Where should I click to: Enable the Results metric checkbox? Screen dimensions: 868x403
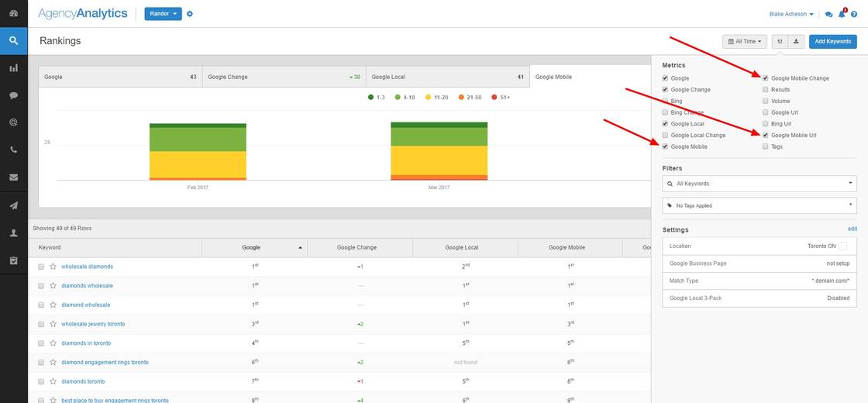(x=766, y=90)
